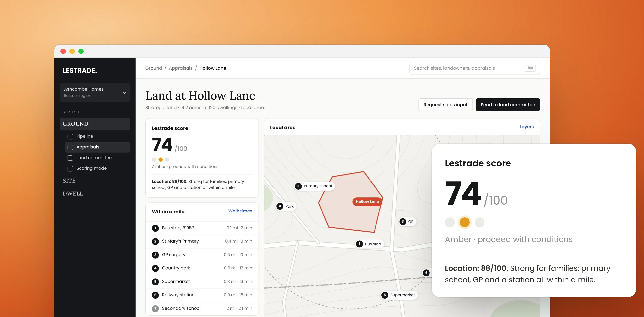This screenshot has height=317, width=644.
Task: Click map marker 6 near the railway line
Action: pyautogui.click(x=426, y=273)
